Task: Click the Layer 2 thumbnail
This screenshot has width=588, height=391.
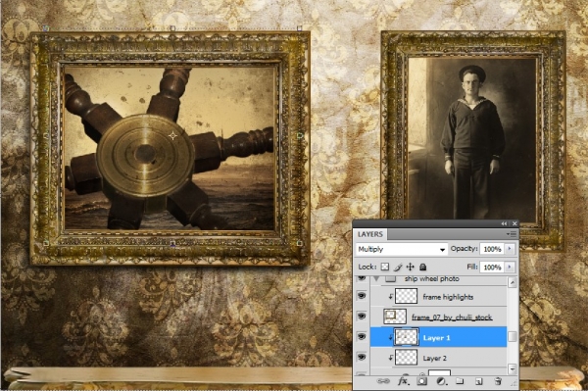Action: click(x=406, y=357)
